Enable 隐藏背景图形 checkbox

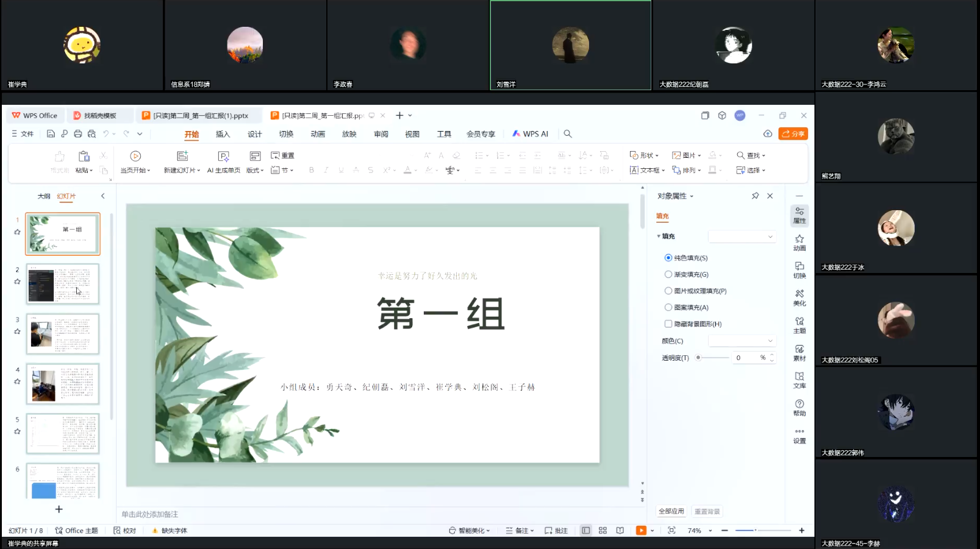tap(668, 324)
